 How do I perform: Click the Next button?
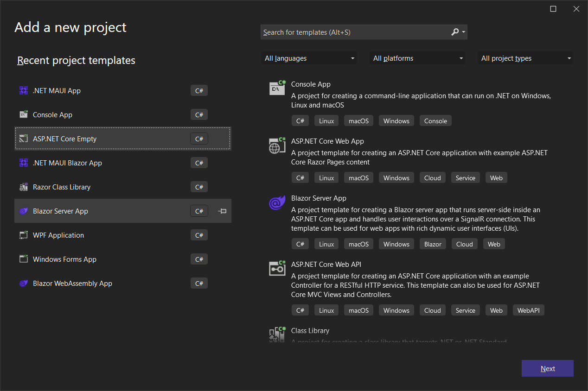click(548, 369)
